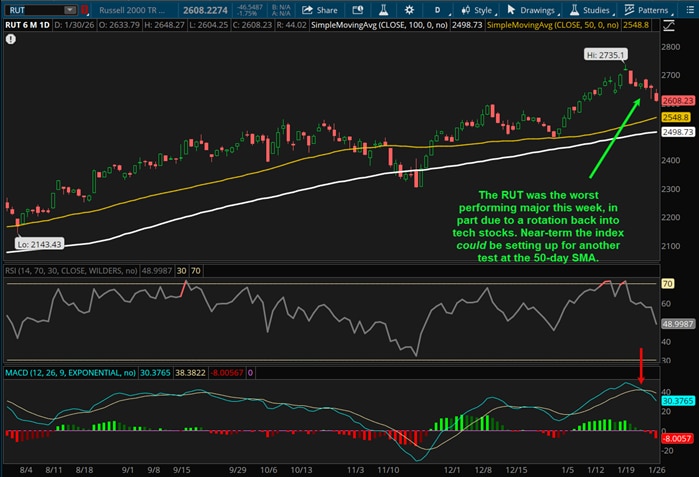
Task: Click the white 2498.73 axis label
Action: (x=678, y=132)
